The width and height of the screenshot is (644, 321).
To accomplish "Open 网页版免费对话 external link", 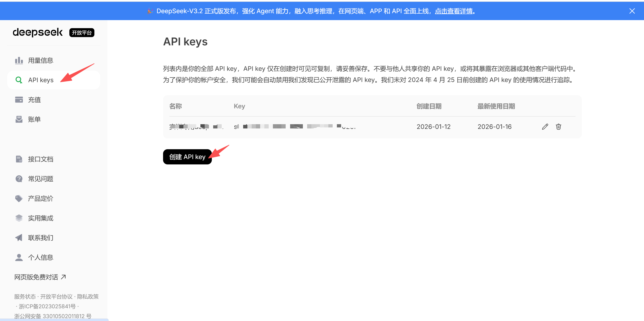I will pos(36,277).
